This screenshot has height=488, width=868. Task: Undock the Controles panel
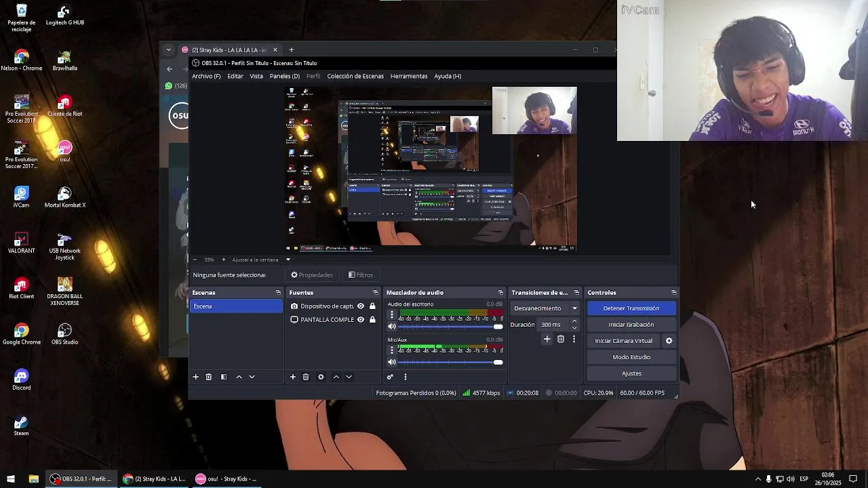pyautogui.click(x=673, y=293)
